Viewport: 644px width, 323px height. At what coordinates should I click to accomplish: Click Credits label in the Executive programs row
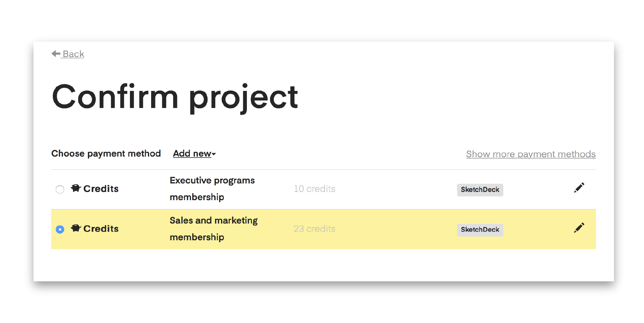(101, 189)
